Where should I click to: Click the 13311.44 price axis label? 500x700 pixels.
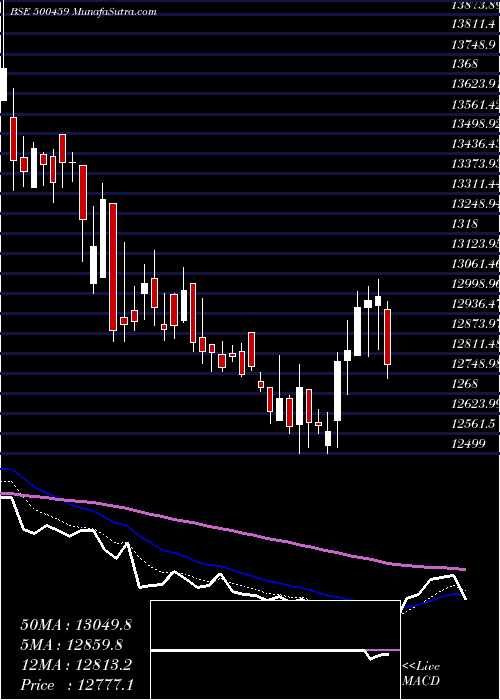point(475,183)
